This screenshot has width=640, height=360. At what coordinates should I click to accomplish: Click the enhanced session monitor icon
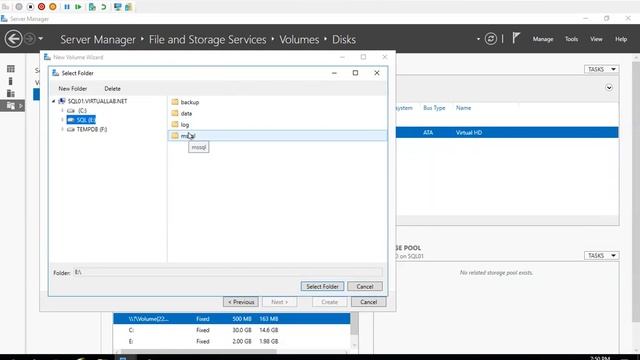click(x=118, y=7)
